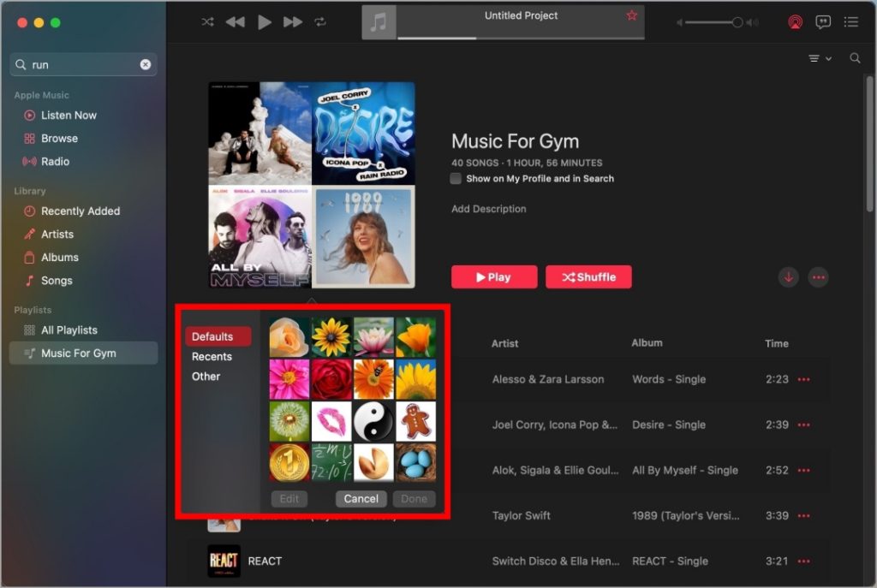This screenshot has width=877, height=588.
Task: Select the Recents artwork category
Action: pyautogui.click(x=212, y=357)
